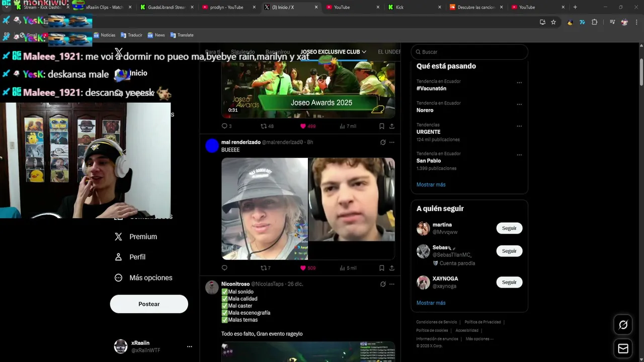Screen dimensions: 644x362
Task: Open the #Vacunatón trend
Action: 431,88
